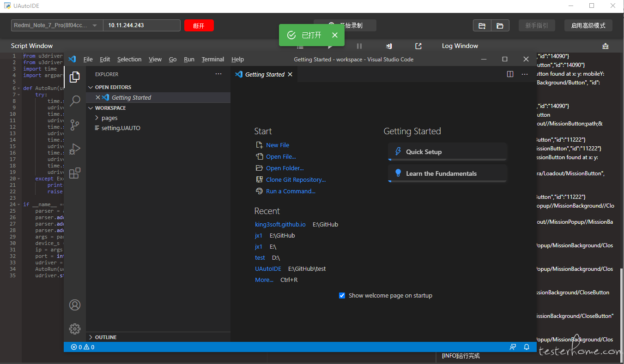The image size is (624, 364).
Task: Close the Getting Started editor tab
Action: coord(290,74)
